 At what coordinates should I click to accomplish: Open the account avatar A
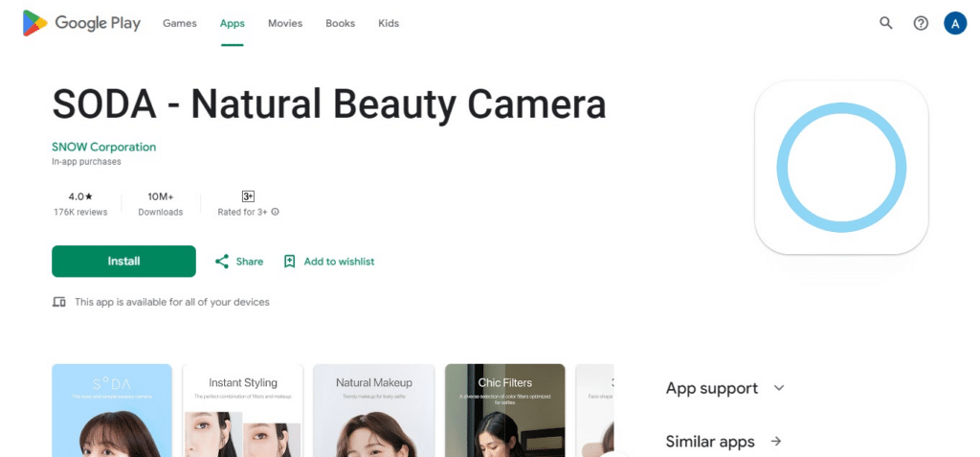coord(955,23)
